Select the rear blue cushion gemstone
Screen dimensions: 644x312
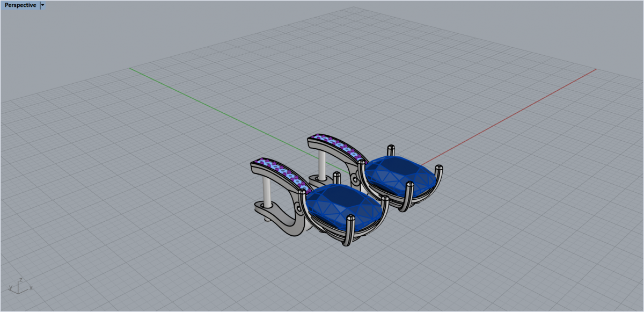[x=401, y=177]
